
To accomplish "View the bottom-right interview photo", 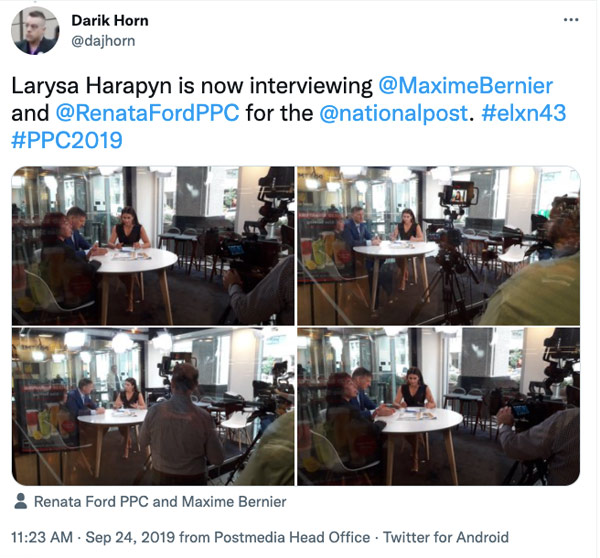I will point(439,406).
